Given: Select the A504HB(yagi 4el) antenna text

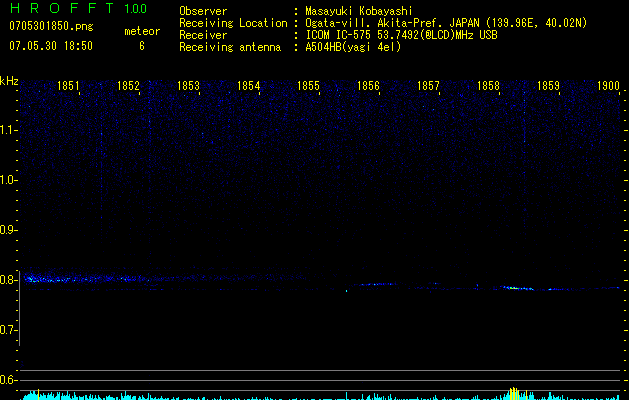Looking at the screenshot, I should [x=353, y=47].
